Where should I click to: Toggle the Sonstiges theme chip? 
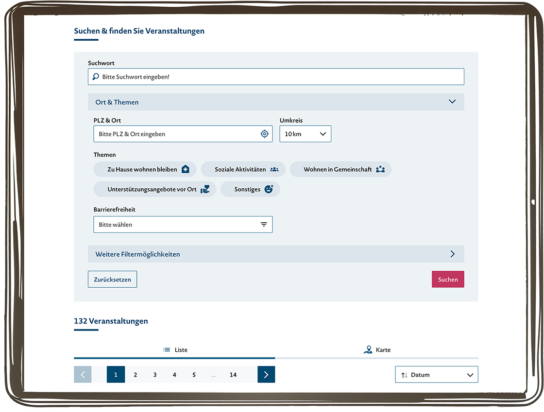tap(250, 189)
